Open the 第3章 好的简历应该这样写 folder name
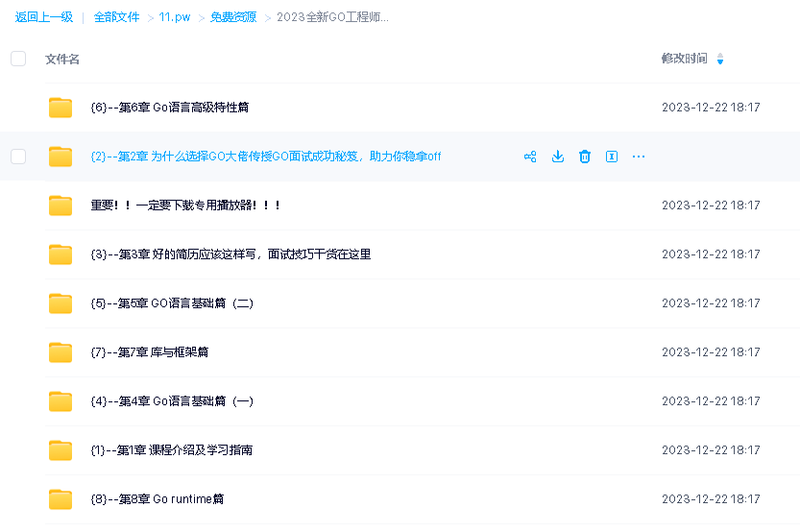The width and height of the screenshot is (800, 532). click(230, 254)
